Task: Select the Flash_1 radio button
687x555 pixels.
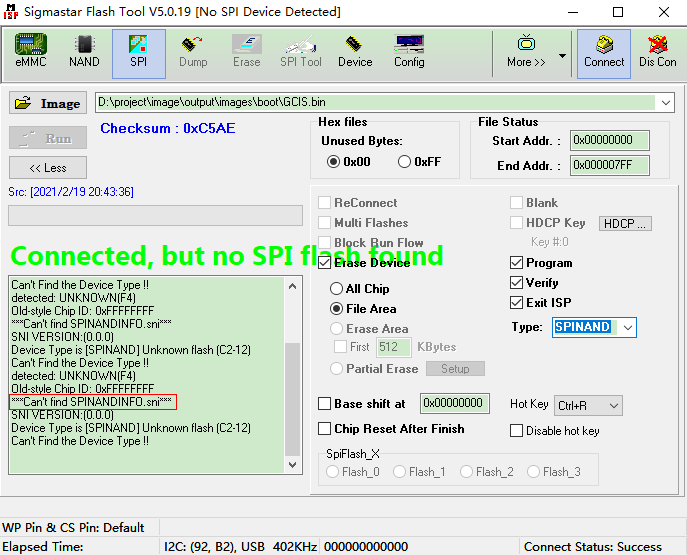Action: pyautogui.click(x=399, y=472)
